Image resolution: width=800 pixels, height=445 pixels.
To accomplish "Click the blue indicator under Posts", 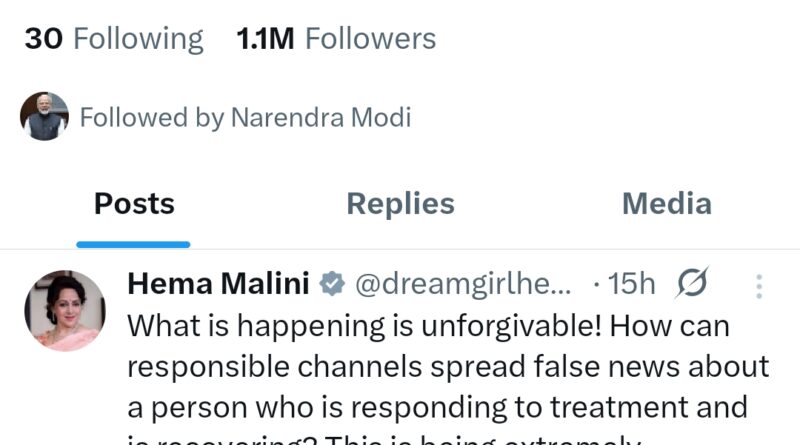I will pyautogui.click(x=134, y=244).
